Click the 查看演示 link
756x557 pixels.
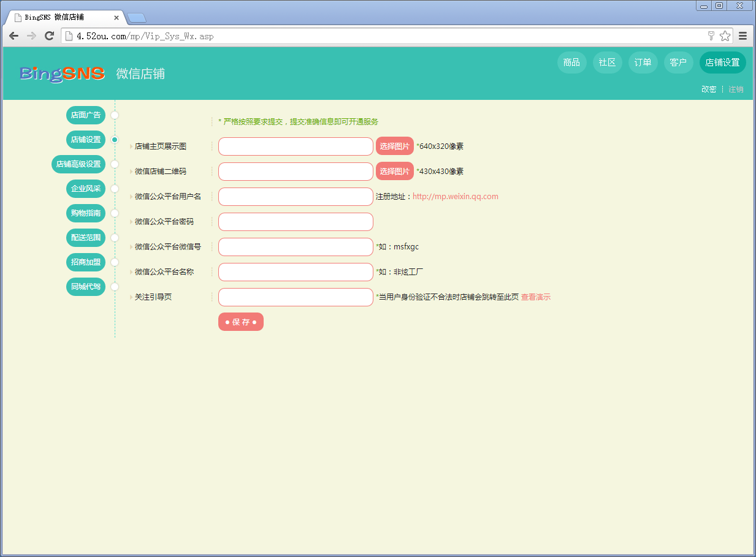point(536,297)
